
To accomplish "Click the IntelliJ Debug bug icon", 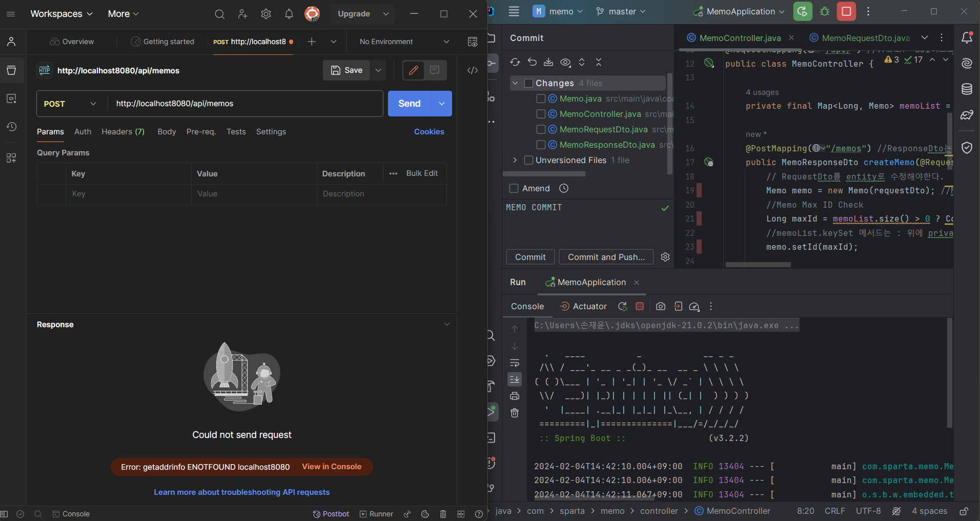I will click(825, 11).
